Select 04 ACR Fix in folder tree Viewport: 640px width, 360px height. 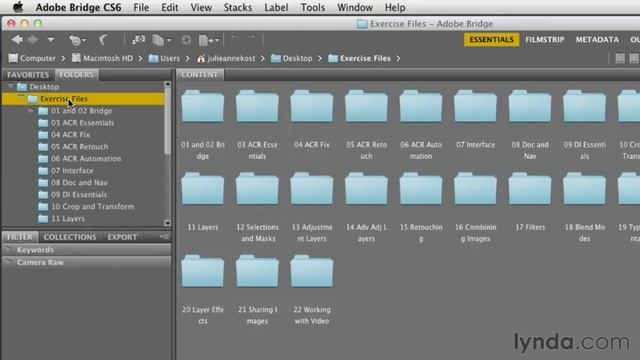click(x=70, y=134)
